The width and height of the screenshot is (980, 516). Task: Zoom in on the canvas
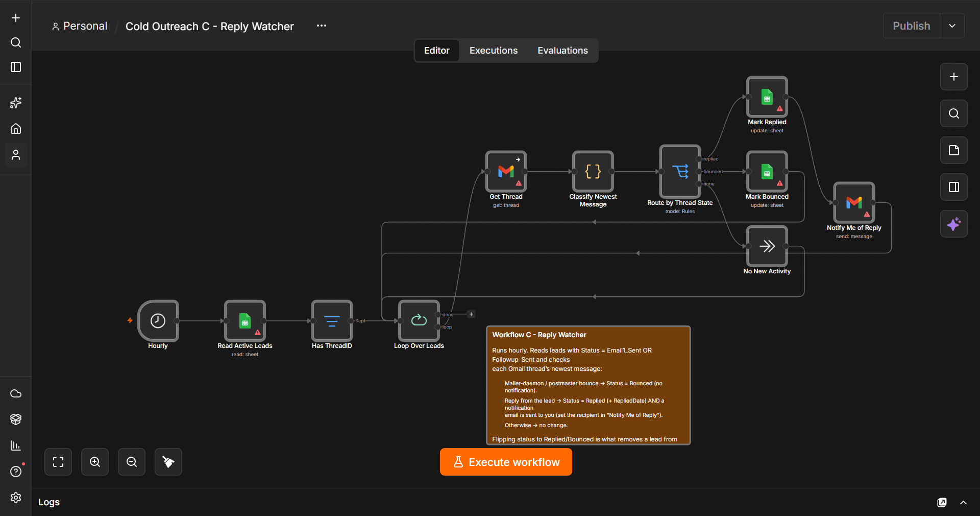[x=95, y=462]
